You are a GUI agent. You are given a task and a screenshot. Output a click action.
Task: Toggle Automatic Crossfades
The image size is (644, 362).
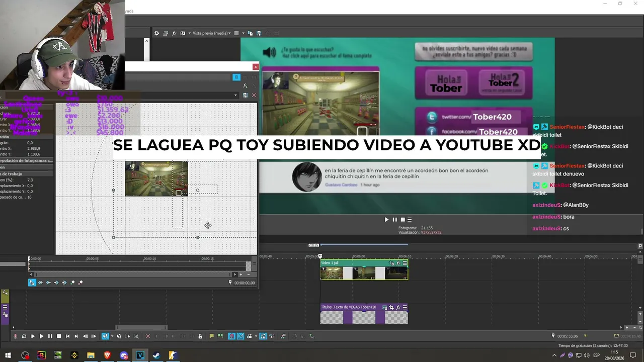(240, 336)
